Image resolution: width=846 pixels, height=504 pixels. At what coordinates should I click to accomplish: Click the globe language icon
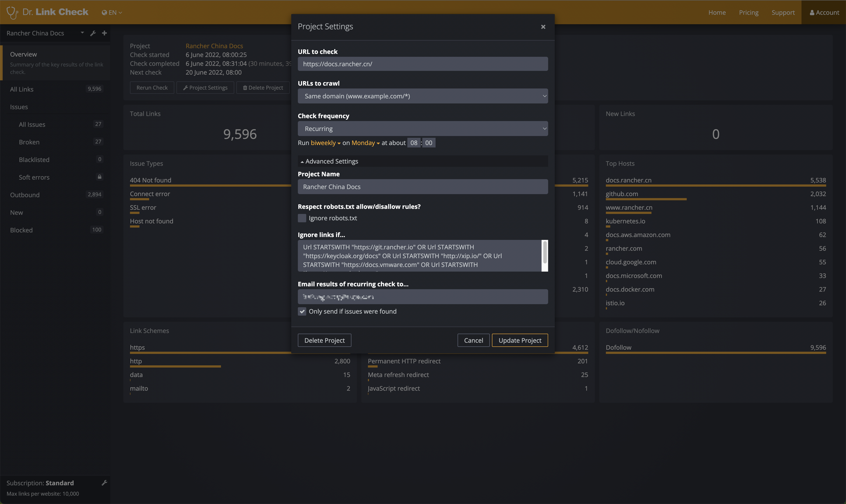pos(104,13)
